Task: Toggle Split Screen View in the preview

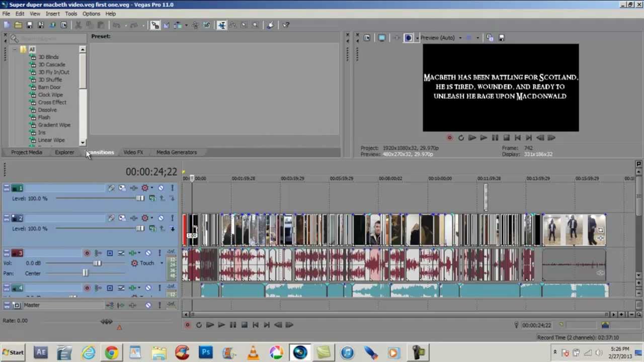Action: [x=408, y=38]
